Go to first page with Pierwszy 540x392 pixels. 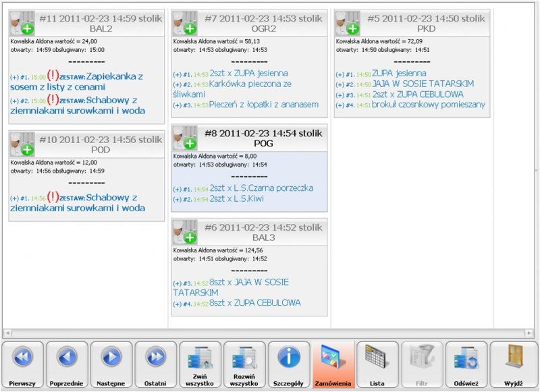click(x=23, y=365)
